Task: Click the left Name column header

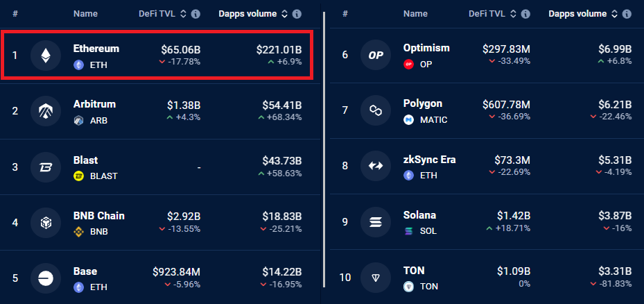Action: [85, 14]
